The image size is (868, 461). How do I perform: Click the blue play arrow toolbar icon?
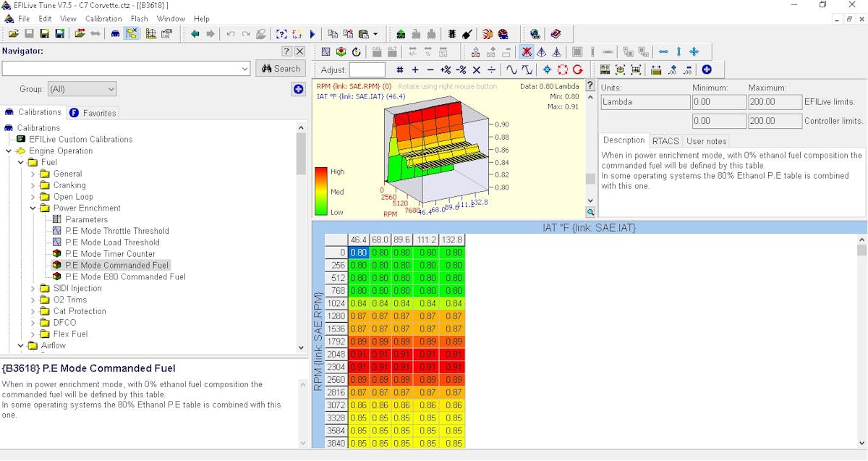312,34
